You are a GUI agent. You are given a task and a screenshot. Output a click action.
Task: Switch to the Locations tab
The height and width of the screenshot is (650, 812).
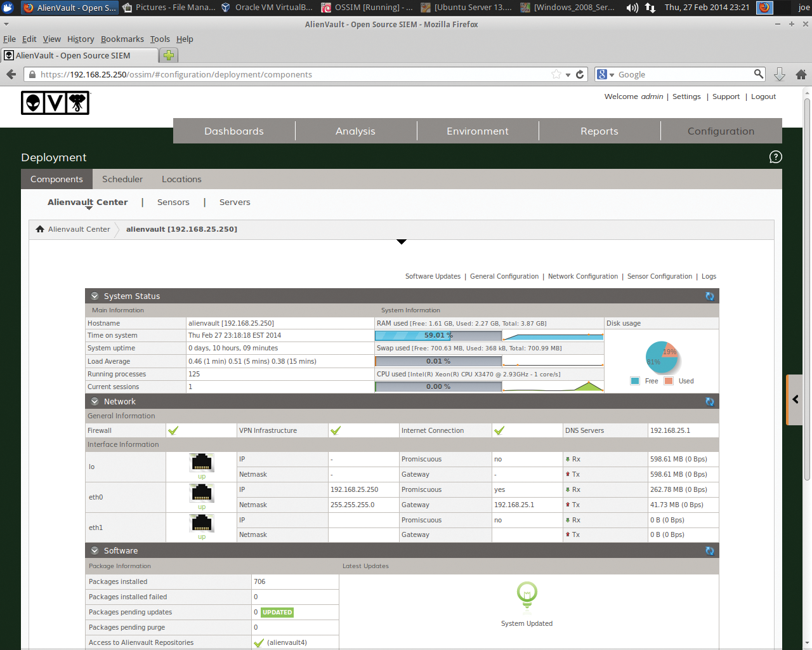tap(181, 179)
